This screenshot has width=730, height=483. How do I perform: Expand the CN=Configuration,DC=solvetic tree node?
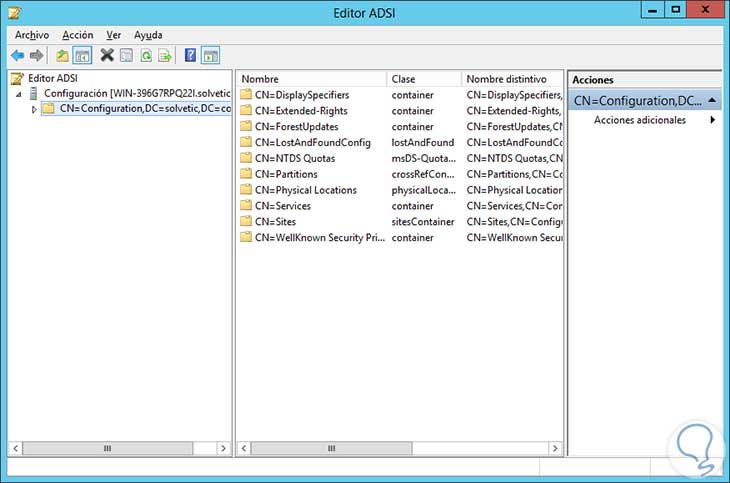pos(34,109)
